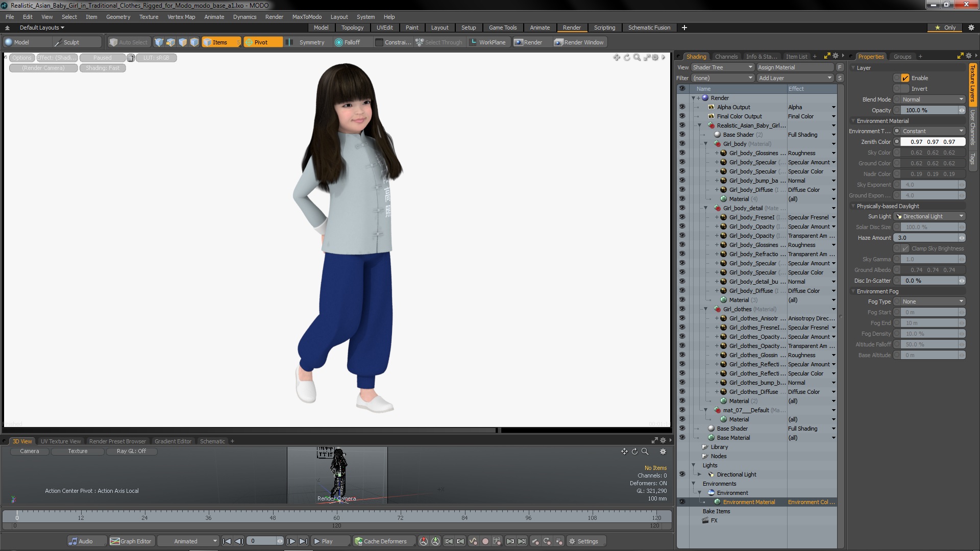Switch to UV Texture View tab
The image size is (980, 551).
click(61, 441)
